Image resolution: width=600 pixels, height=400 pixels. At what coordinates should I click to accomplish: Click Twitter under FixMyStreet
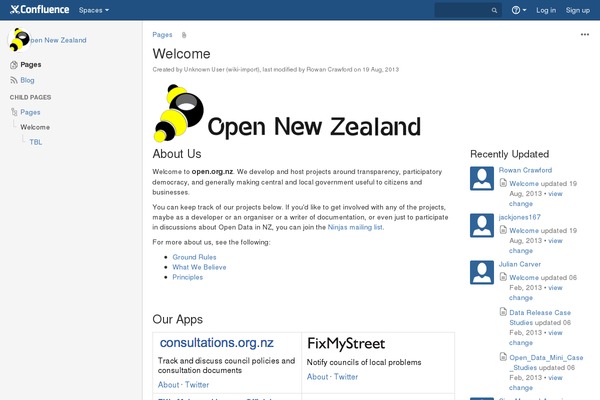346,377
